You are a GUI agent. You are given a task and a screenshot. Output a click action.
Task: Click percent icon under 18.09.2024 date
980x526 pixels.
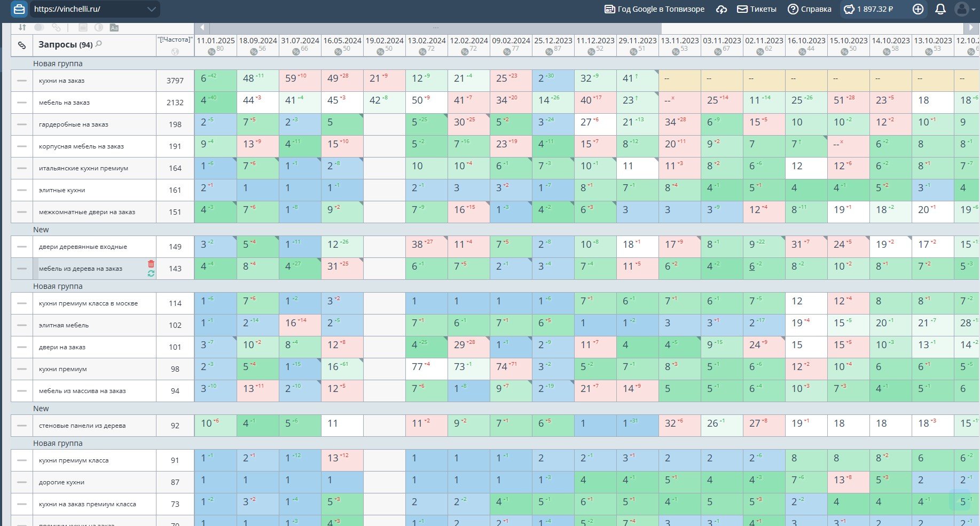coord(254,51)
